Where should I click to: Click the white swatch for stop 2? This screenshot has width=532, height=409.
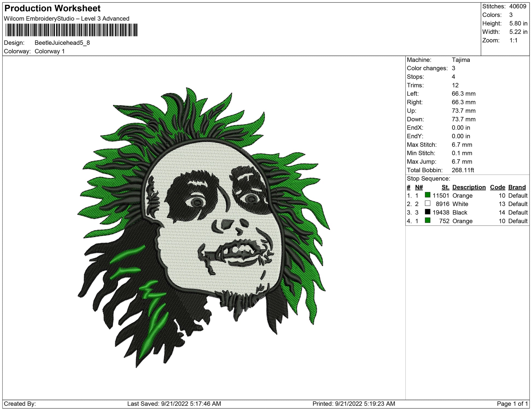click(428, 204)
